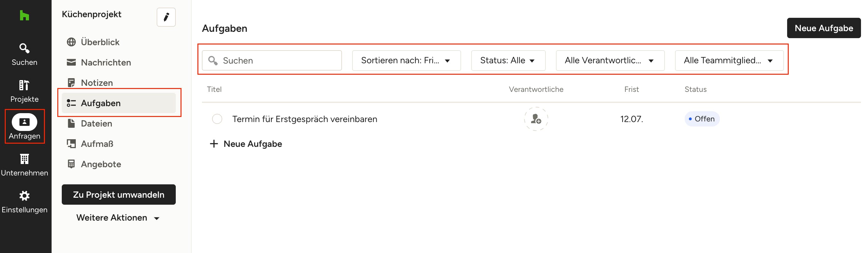This screenshot has height=253, width=868.
Task: Expand the 'Weitere Aktionen' menu
Action: point(118,218)
